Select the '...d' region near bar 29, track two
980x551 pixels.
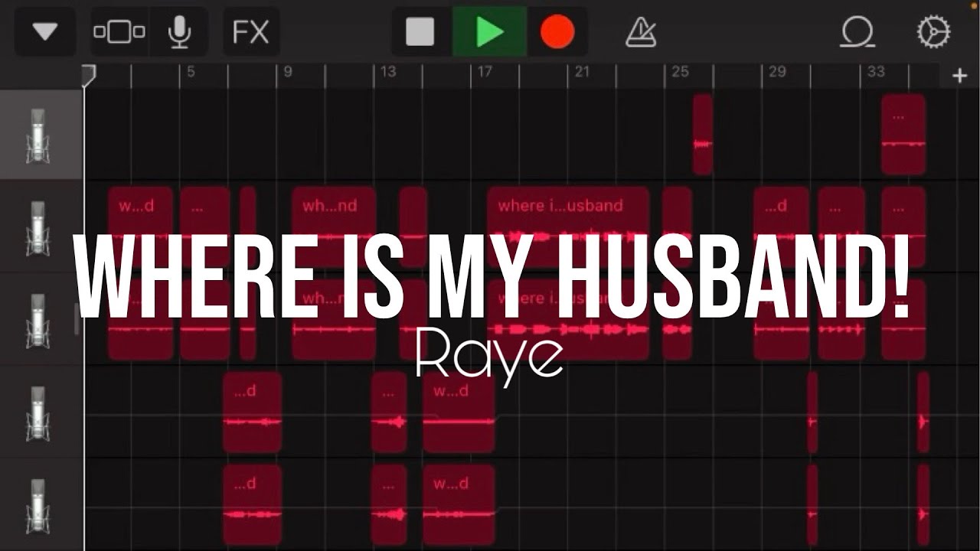[x=781, y=227]
